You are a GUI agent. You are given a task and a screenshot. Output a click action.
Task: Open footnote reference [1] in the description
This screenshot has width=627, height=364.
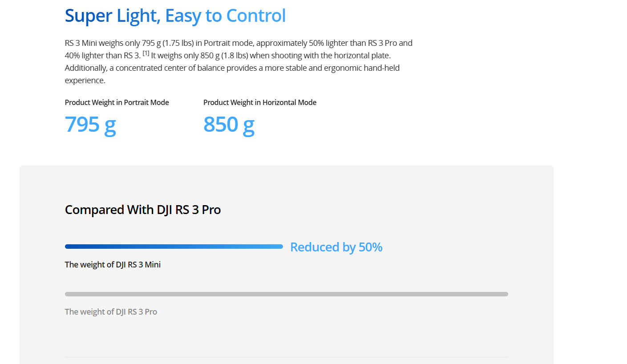point(146,54)
